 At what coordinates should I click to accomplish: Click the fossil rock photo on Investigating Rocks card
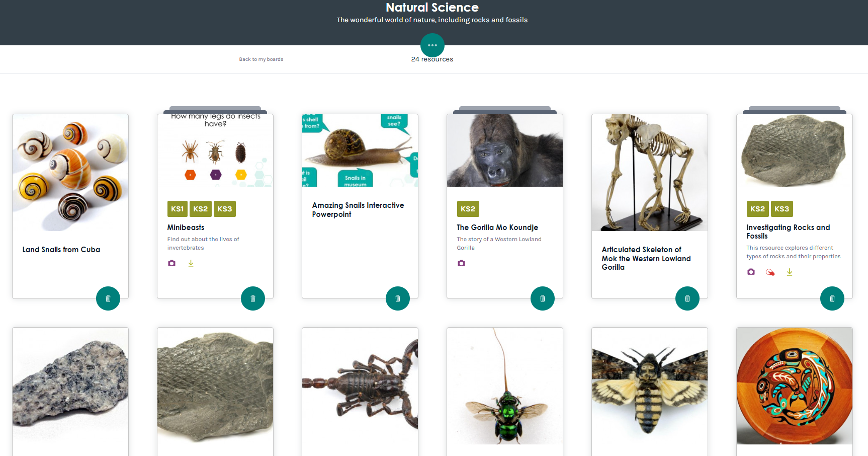[795, 150]
